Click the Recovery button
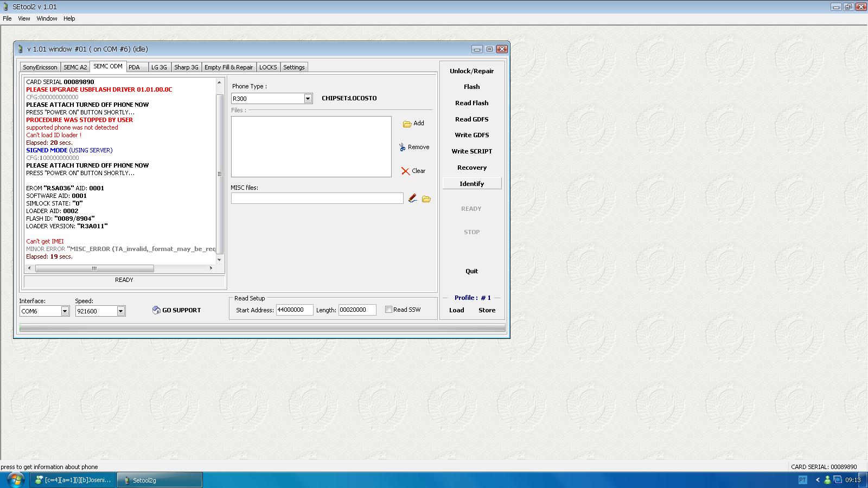Screen dimensions: 868x488 (472, 168)
